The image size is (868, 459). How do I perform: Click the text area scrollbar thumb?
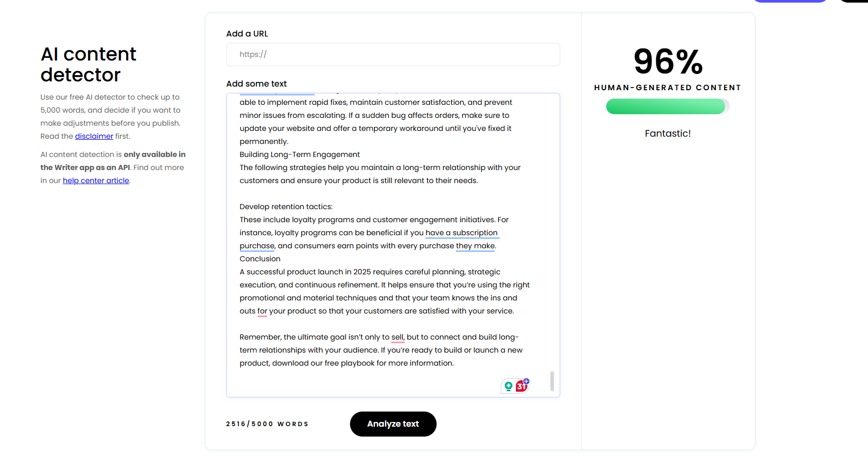552,381
